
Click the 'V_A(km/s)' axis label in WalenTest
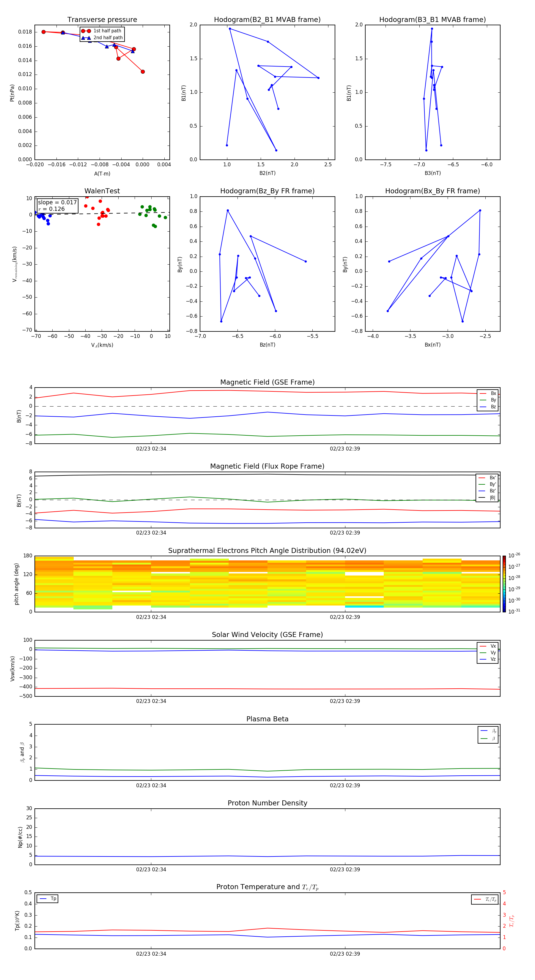pos(102,345)
